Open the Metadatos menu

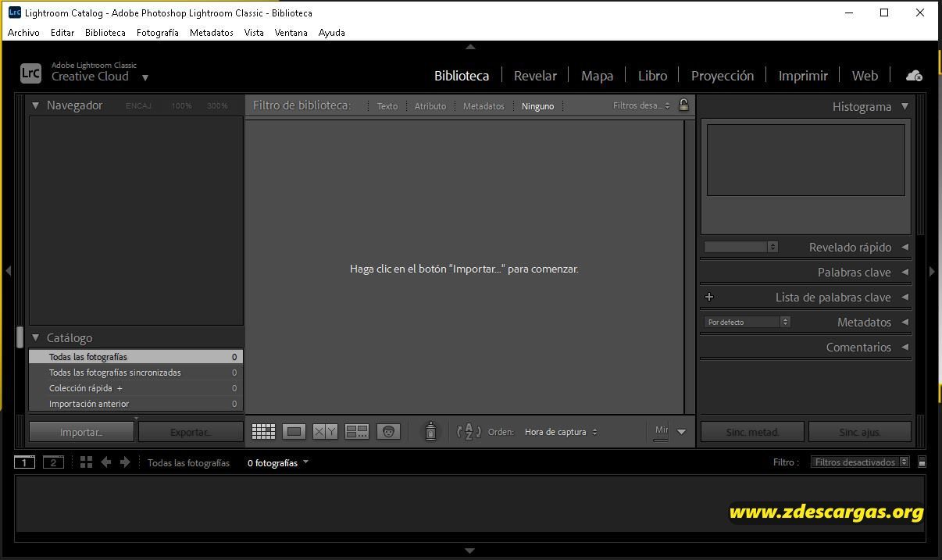pos(212,33)
